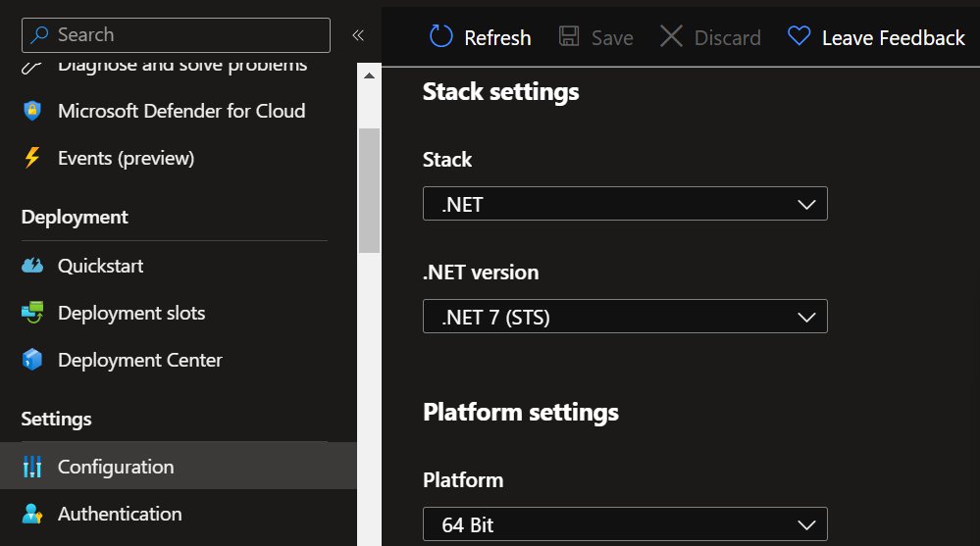Open Deployment Center page

140,360
